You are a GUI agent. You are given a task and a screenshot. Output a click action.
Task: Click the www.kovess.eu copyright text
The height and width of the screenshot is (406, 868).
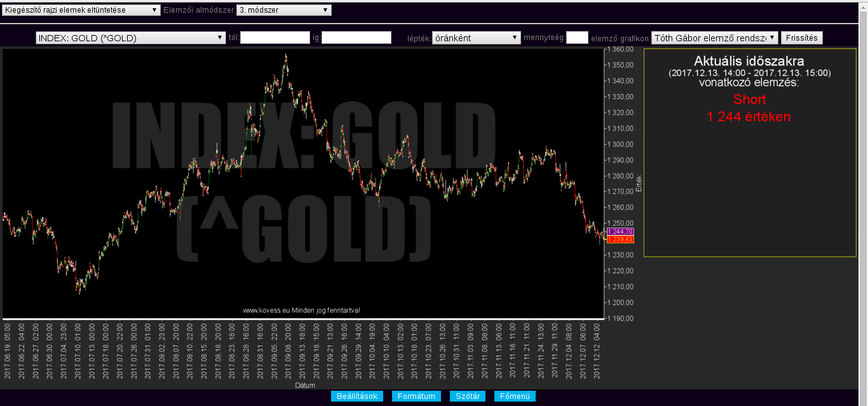tap(302, 311)
